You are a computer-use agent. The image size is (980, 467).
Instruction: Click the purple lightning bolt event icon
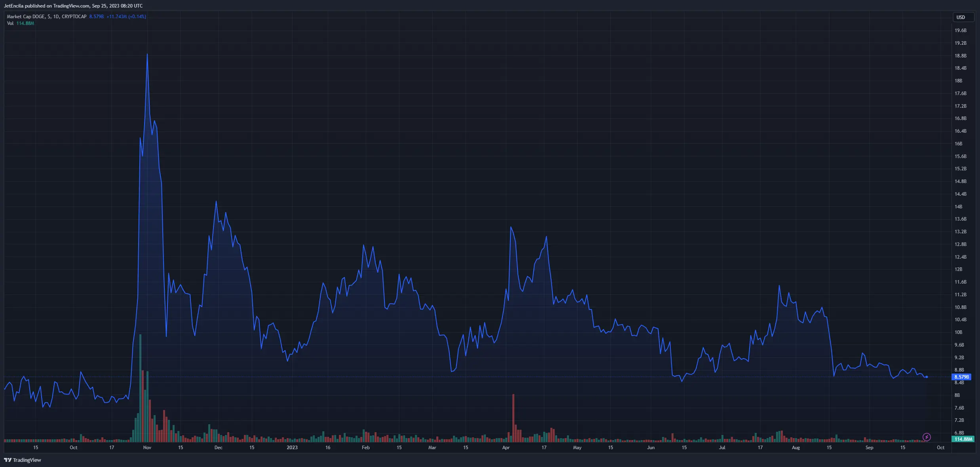coord(927,437)
